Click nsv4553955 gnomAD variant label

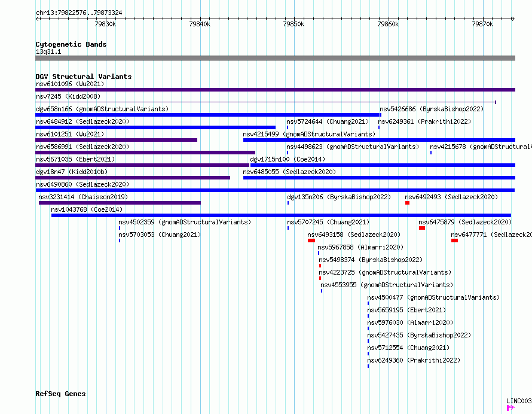click(x=387, y=285)
